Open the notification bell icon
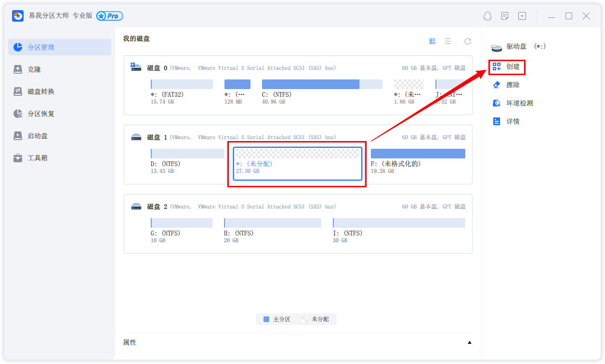This screenshot has width=605, height=364. click(487, 16)
